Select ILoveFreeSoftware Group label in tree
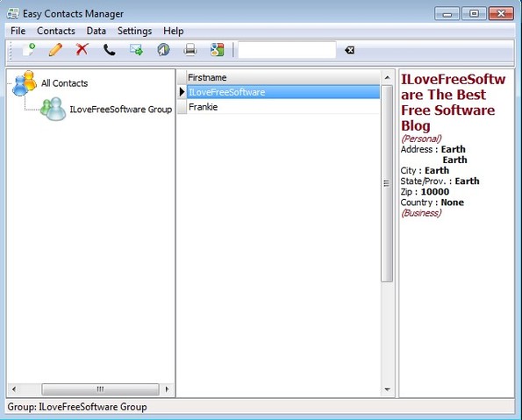The height and width of the screenshot is (420, 522). 121,109
